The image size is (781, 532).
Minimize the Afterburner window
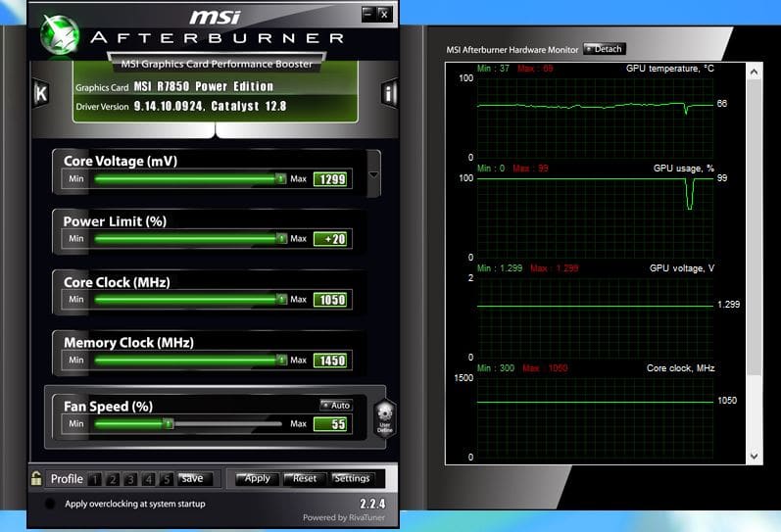tap(368, 14)
